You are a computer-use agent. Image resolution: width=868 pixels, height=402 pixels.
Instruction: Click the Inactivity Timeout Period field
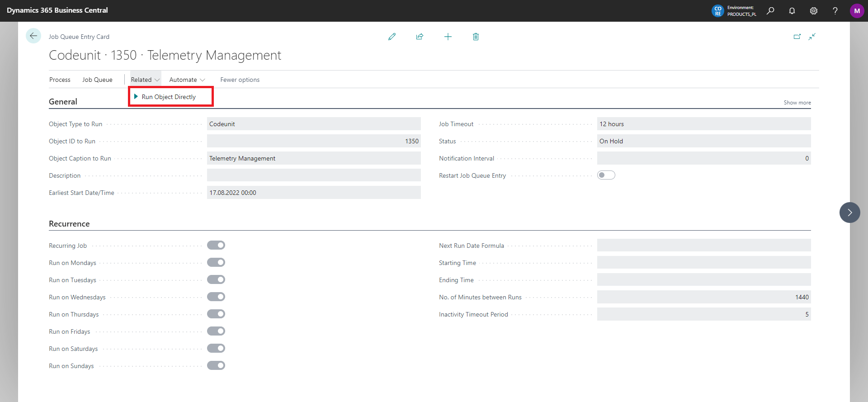coord(704,314)
